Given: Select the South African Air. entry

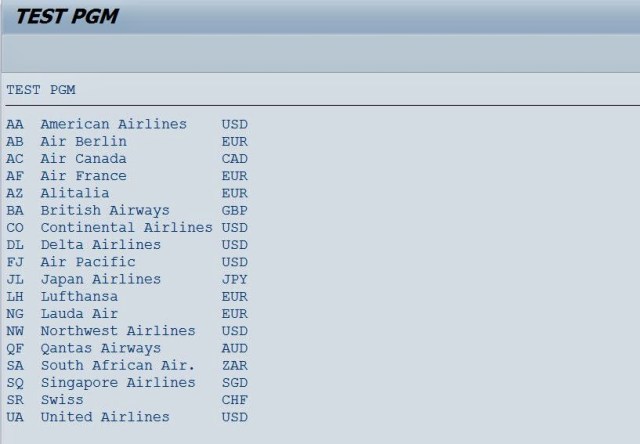Looking at the screenshot, I should (118, 366).
